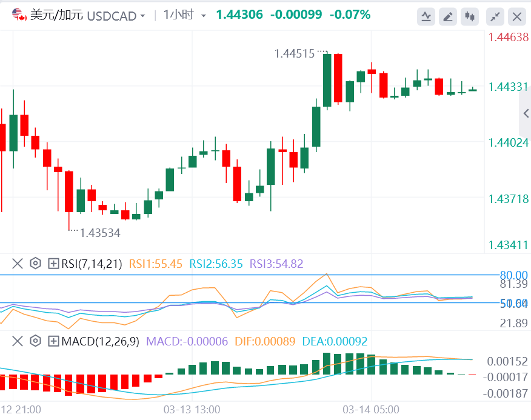Click the 1.44331 price axis label
The width and height of the screenshot is (531, 420).
(x=509, y=87)
